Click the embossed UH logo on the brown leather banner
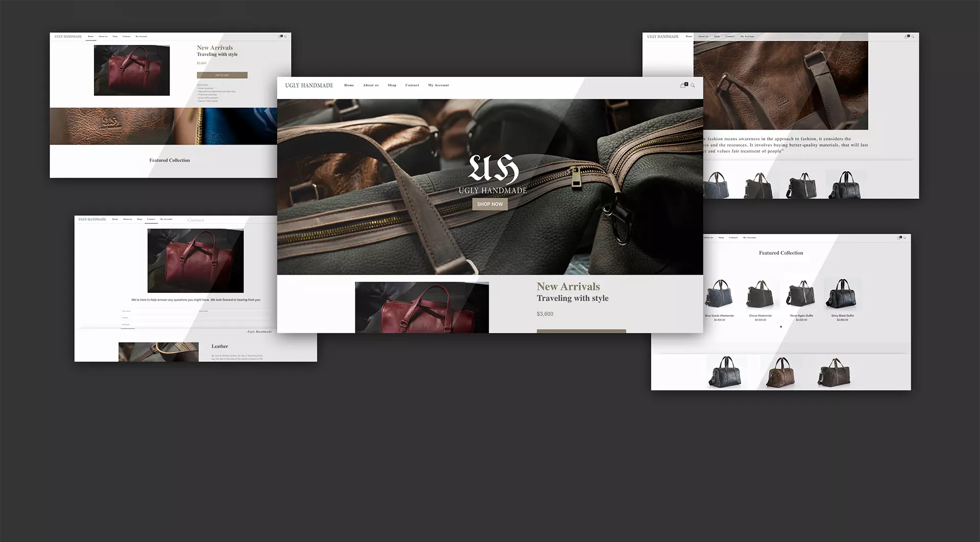Viewport: 980px width, 542px height. click(110, 123)
